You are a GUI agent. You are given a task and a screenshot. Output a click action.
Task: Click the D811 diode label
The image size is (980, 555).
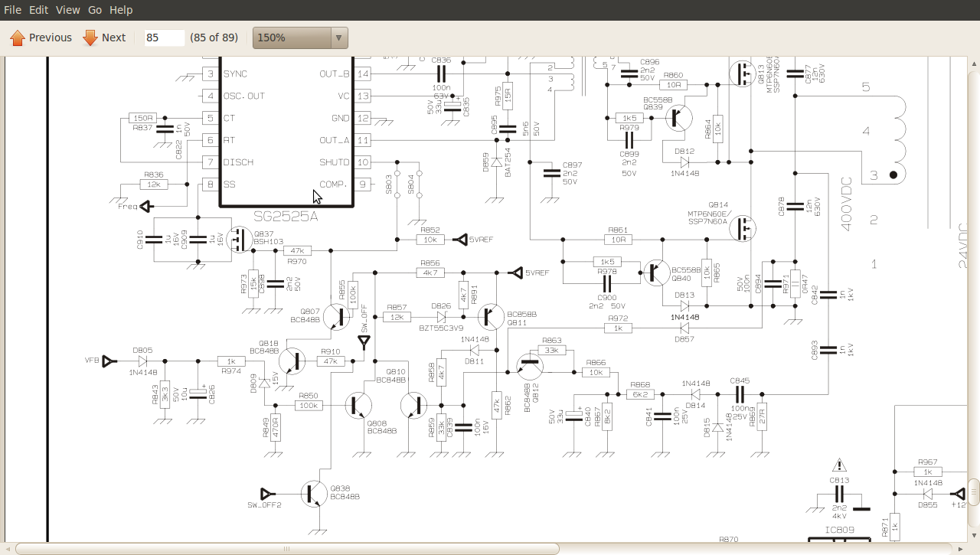[474, 361]
